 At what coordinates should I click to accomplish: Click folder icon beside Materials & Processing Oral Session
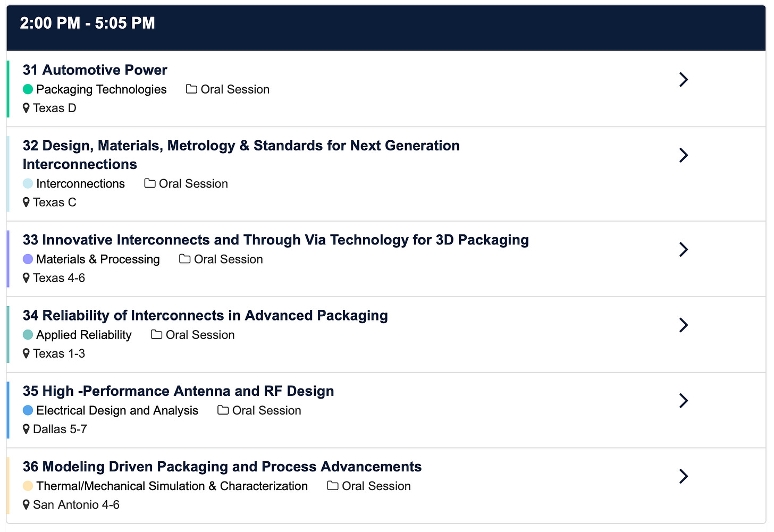pyautogui.click(x=184, y=259)
